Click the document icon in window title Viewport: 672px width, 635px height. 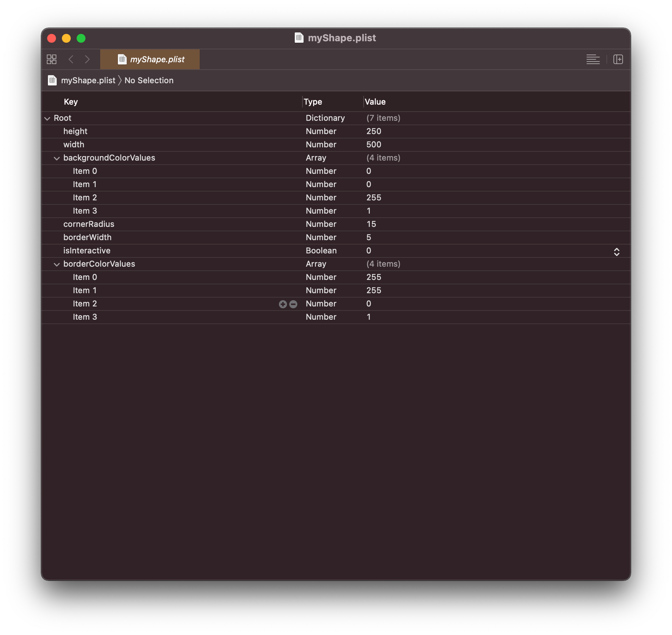click(x=299, y=38)
